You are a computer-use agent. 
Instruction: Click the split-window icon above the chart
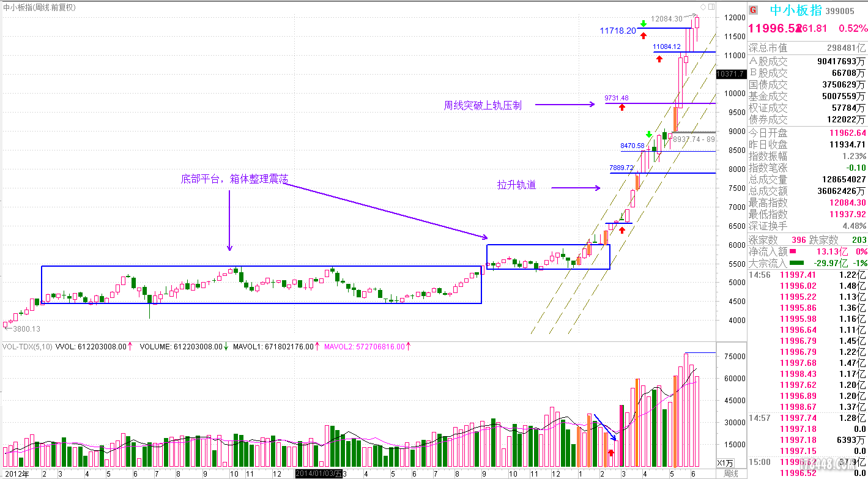tap(710, 7)
